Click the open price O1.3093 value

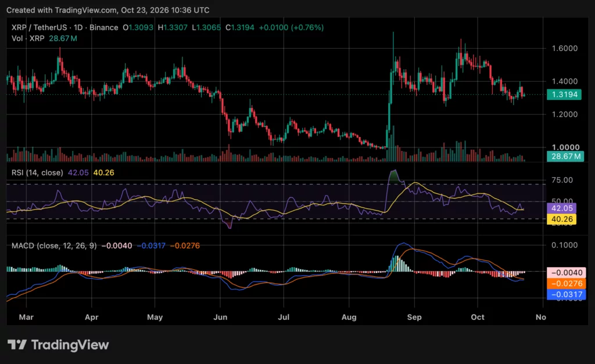(138, 28)
